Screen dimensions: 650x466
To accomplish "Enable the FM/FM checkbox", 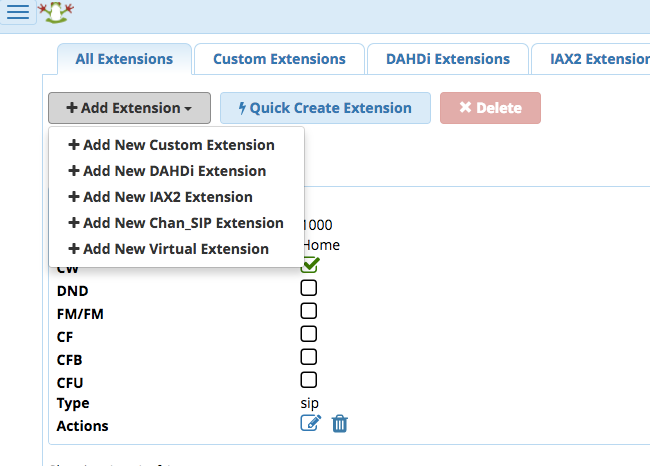I will [x=309, y=311].
